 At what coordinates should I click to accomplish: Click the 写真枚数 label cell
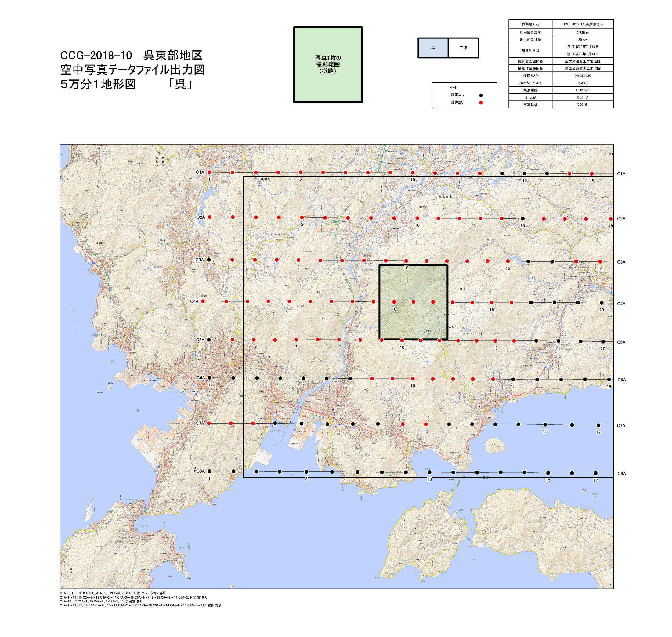(530, 104)
